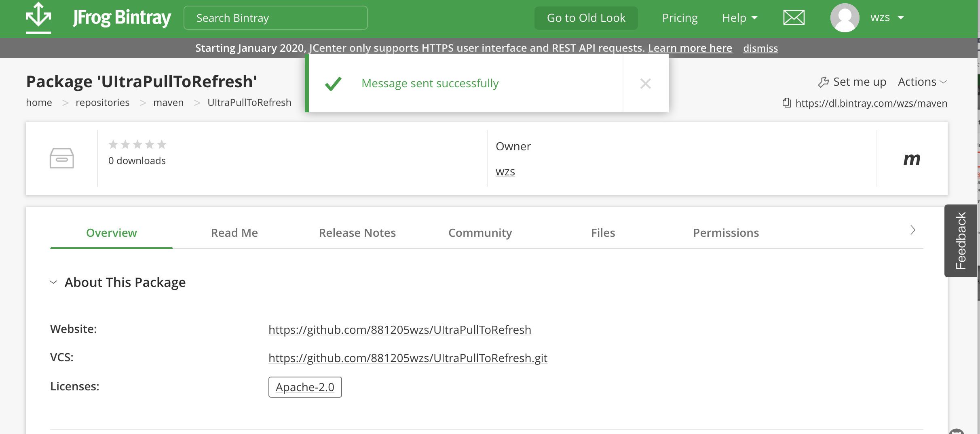This screenshot has height=434, width=980.
Task: Click the JFrog Bintray wordmark
Action: (x=122, y=18)
